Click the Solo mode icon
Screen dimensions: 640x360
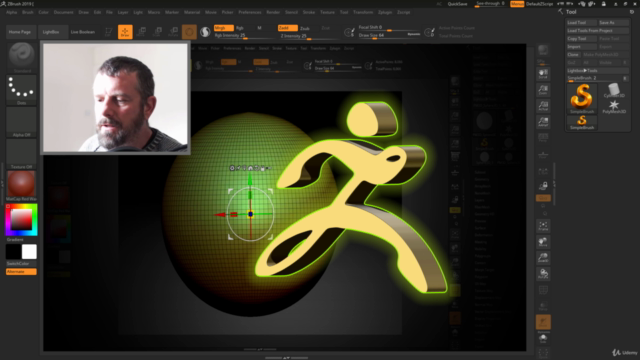(543, 338)
